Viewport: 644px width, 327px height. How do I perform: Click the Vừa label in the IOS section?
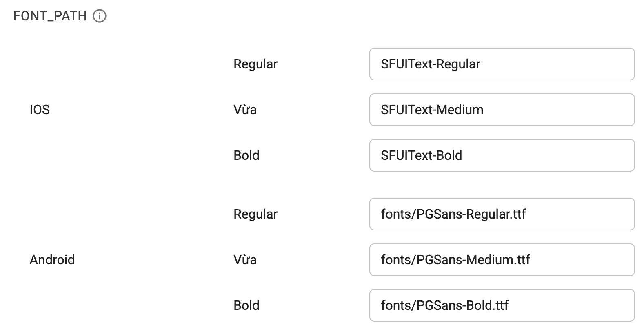(x=244, y=110)
